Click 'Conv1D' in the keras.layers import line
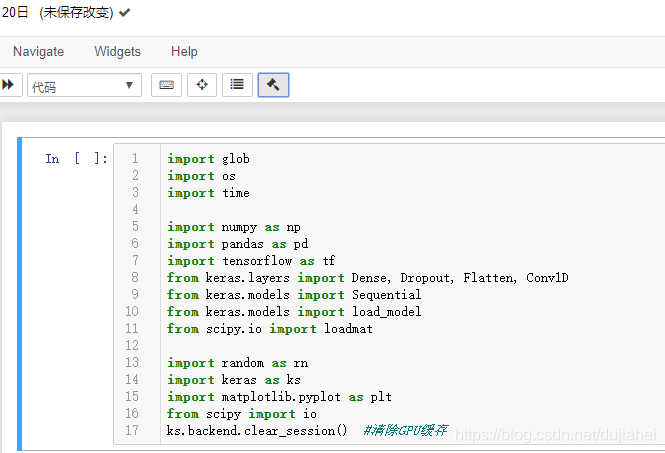665x453 pixels. pyautogui.click(x=547, y=277)
